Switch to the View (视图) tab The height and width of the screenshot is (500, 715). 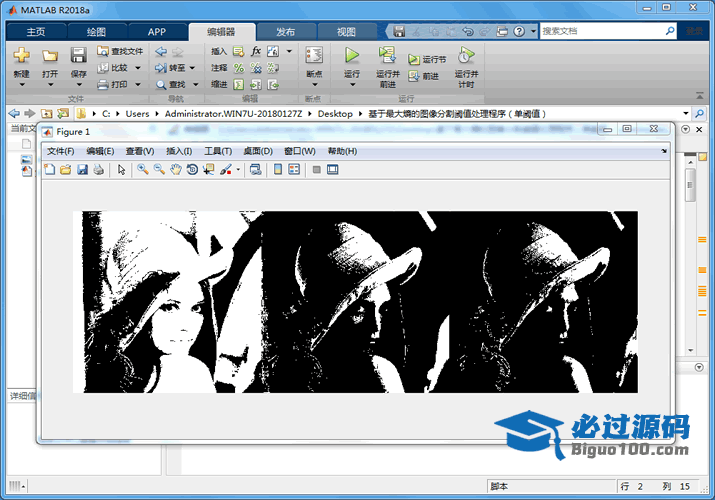pos(346,32)
